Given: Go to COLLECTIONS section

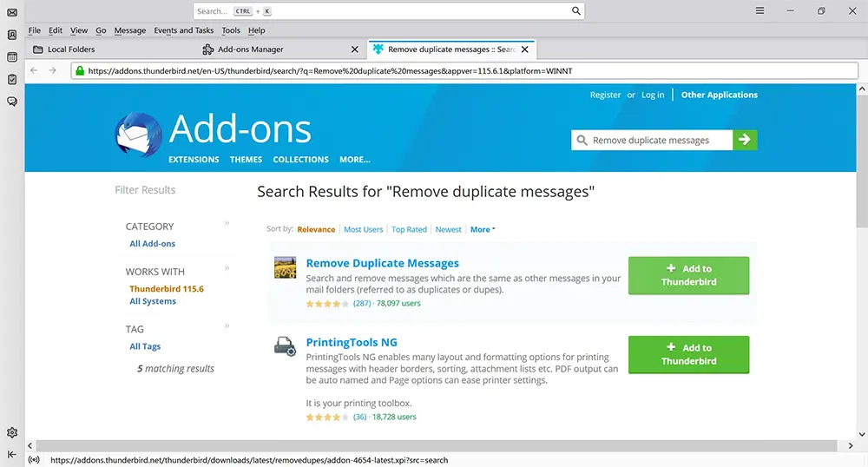Looking at the screenshot, I should click(x=300, y=160).
